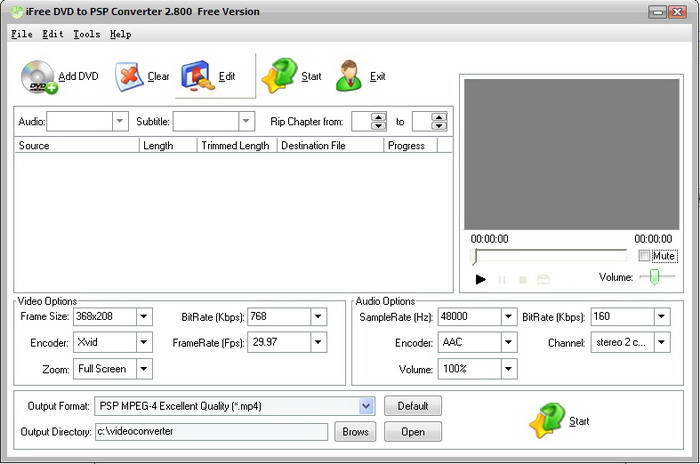Click the Length column header
Image resolution: width=700 pixels, height=464 pixels.
tap(168, 146)
